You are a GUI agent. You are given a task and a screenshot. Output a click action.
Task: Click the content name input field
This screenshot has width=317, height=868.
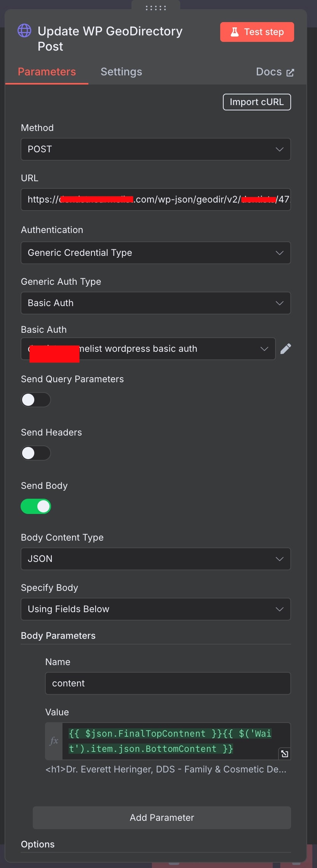168,683
